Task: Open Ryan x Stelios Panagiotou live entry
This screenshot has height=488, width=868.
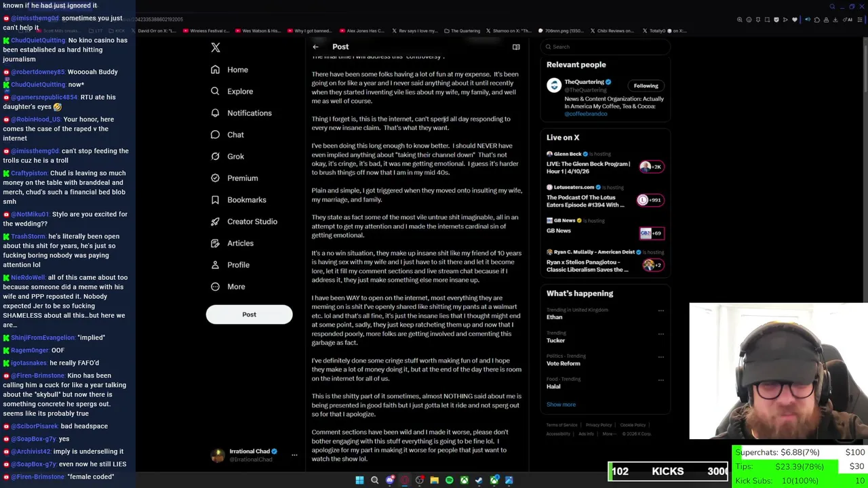Action: pyautogui.click(x=605, y=261)
